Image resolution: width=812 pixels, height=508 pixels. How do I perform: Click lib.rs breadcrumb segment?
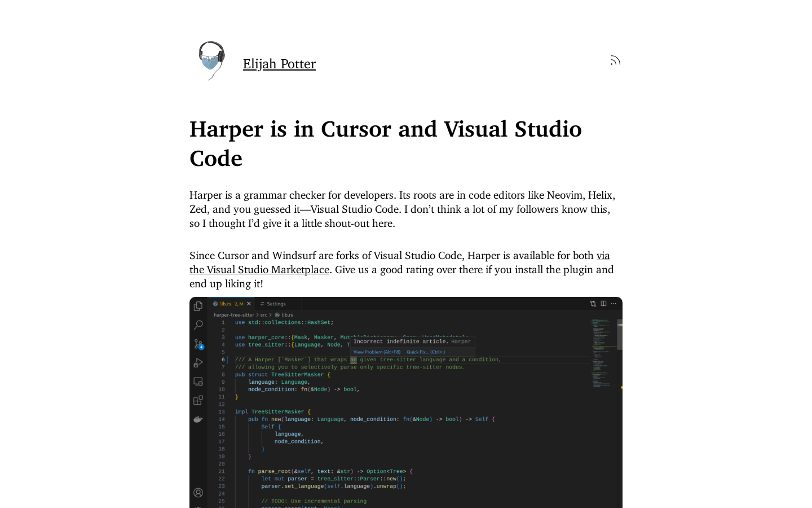tap(284, 315)
